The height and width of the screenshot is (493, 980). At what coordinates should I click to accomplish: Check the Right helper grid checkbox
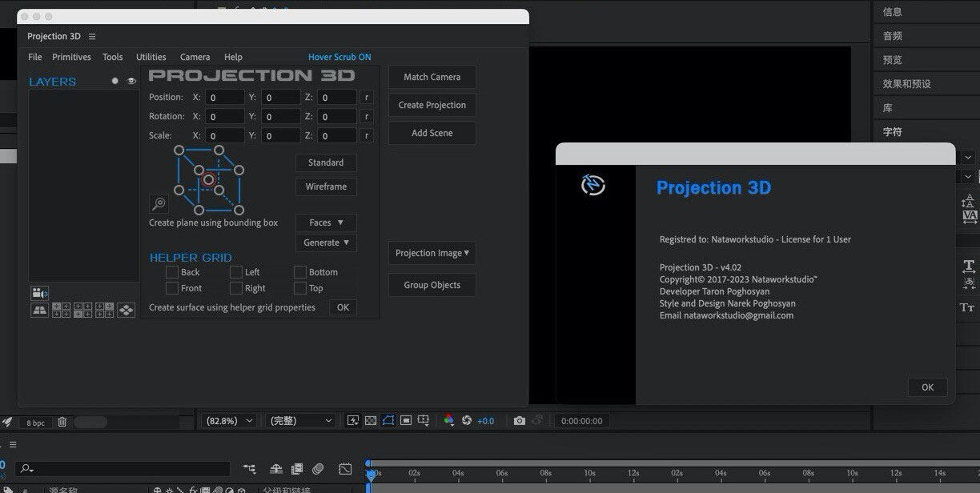point(236,288)
